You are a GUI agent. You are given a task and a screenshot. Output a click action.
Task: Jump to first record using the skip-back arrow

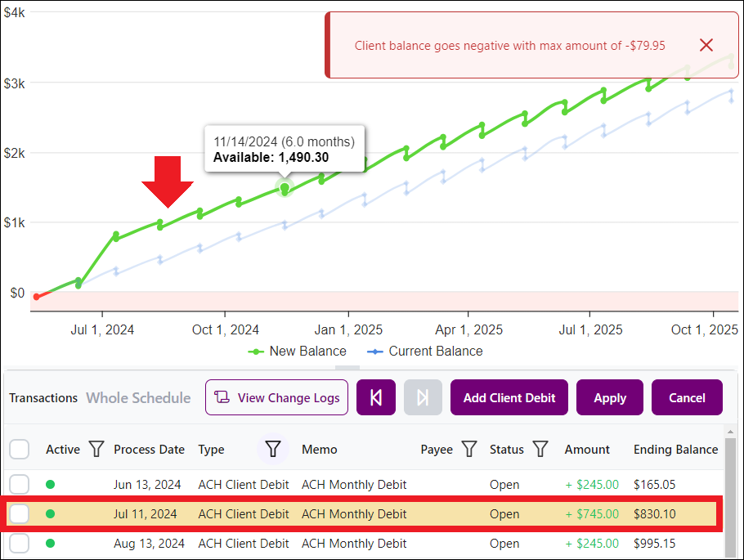pos(375,397)
